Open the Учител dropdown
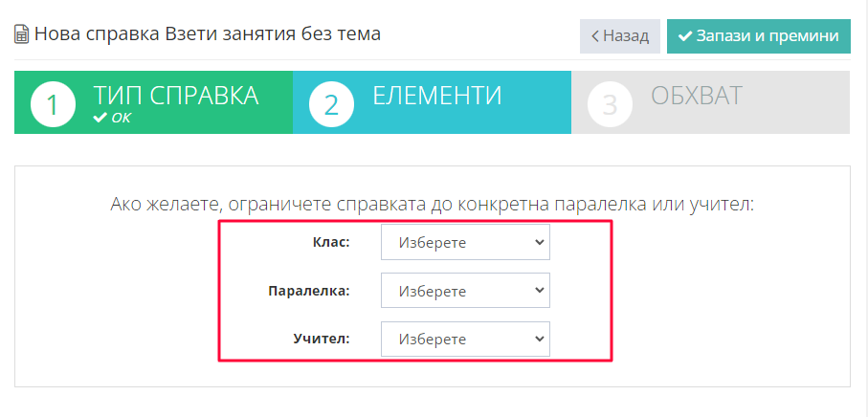 (465, 339)
